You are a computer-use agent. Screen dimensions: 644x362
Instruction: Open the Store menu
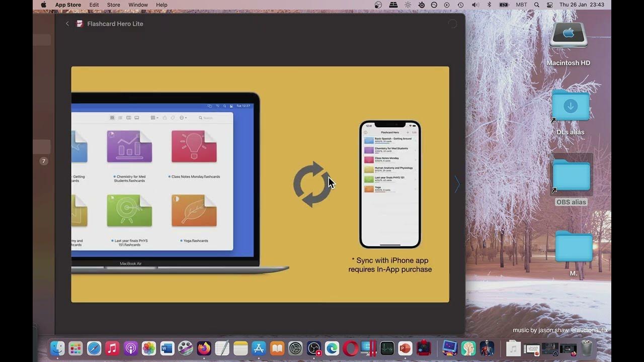[x=114, y=5]
